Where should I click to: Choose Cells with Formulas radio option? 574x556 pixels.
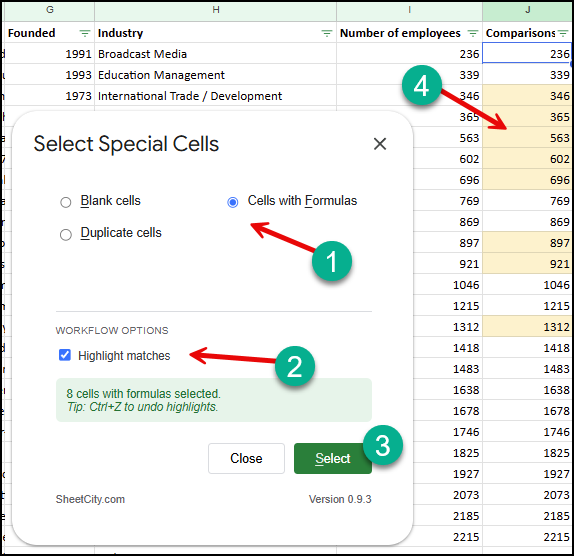pos(232,202)
